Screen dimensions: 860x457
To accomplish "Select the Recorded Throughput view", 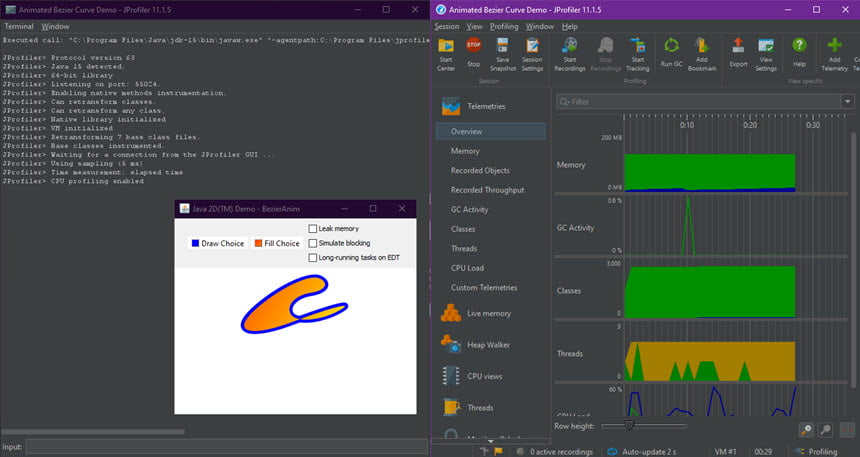I will coord(488,190).
